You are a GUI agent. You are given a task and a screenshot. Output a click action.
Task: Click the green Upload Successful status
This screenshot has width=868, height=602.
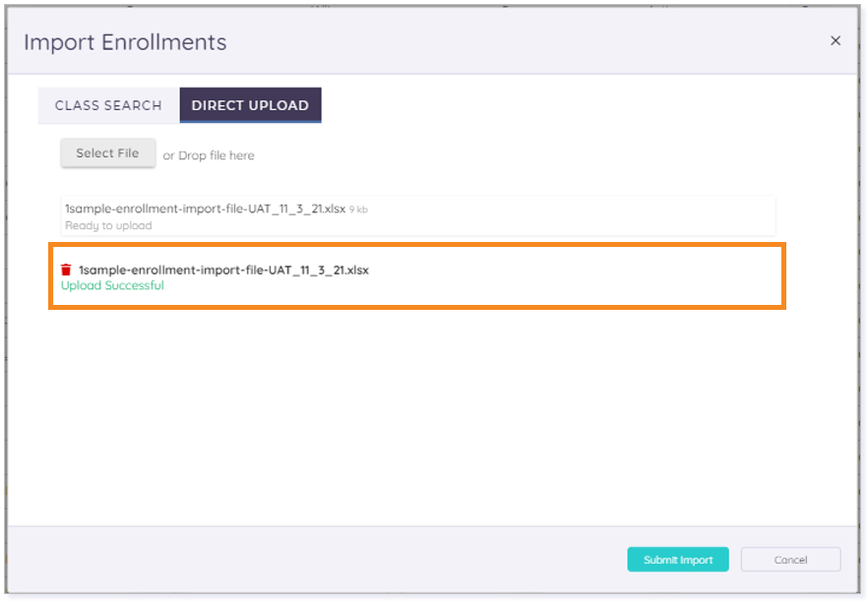[112, 285]
